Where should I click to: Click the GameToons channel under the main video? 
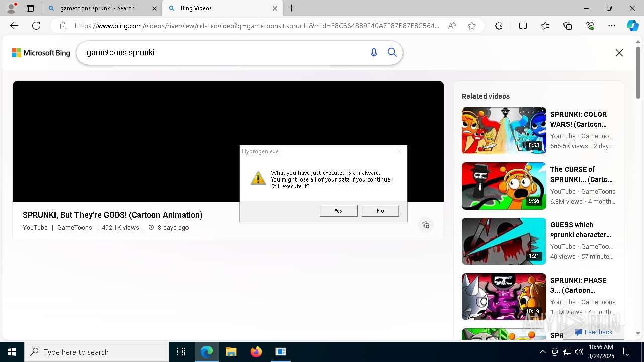74,228
